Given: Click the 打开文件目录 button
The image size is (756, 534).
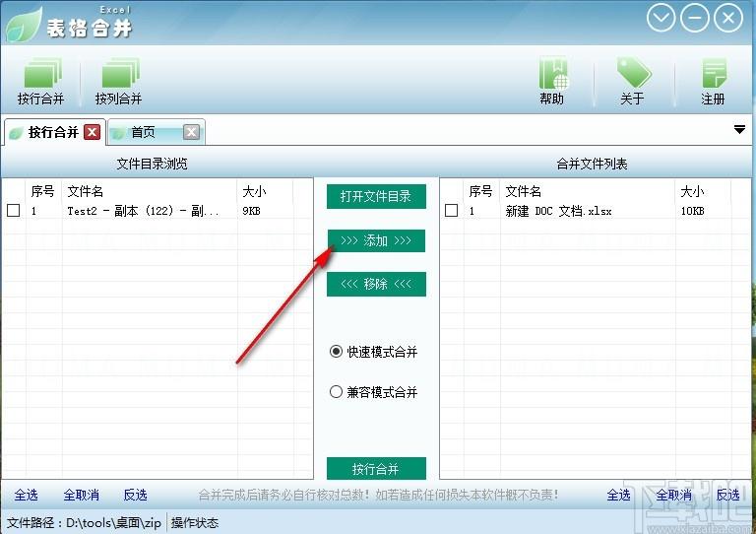Looking at the screenshot, I should tap(376, 196).
